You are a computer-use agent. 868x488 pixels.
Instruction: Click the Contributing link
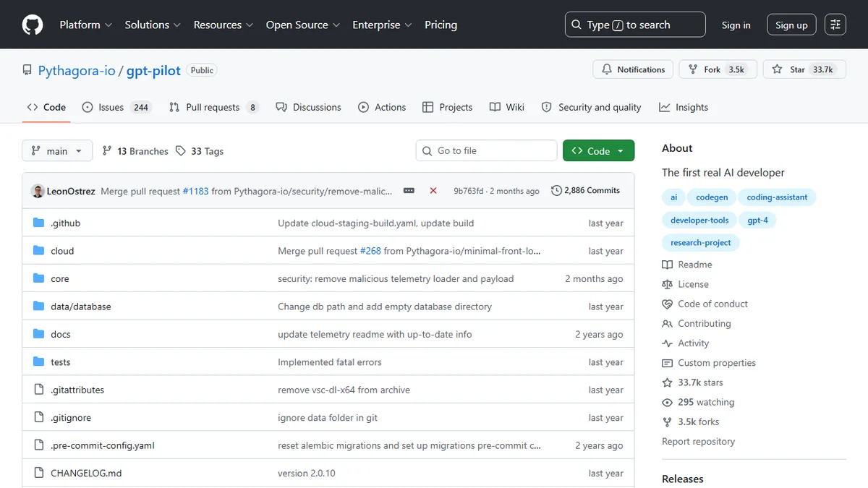[x=705, y=323]
